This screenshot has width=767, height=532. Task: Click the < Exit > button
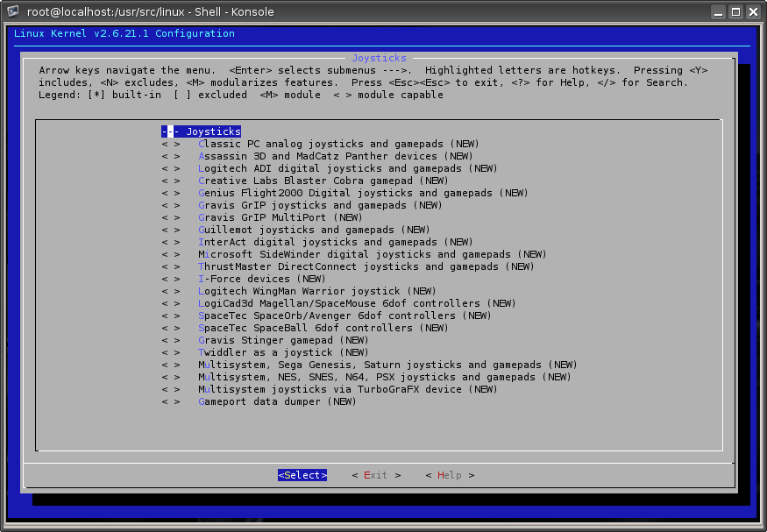pyautogui.click(x=376, y=475)
